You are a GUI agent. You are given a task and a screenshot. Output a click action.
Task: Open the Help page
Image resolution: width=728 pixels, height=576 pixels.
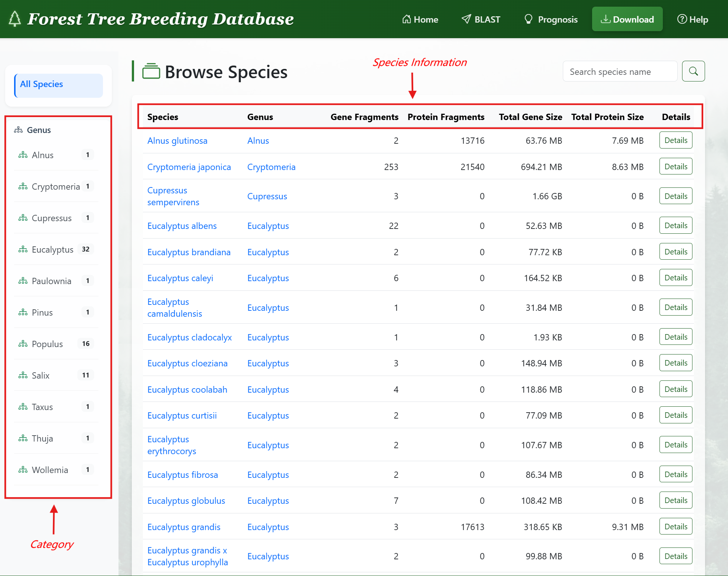[692, 19]
